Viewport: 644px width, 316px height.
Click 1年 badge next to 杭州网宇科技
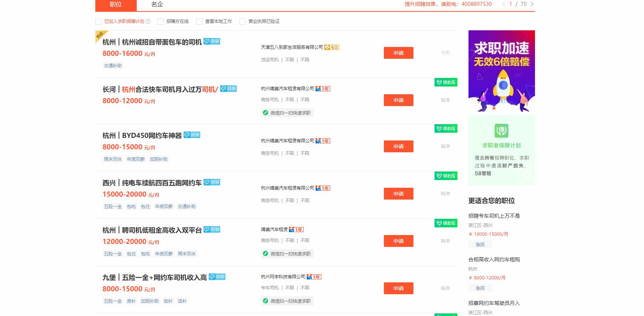coord(314,277)
